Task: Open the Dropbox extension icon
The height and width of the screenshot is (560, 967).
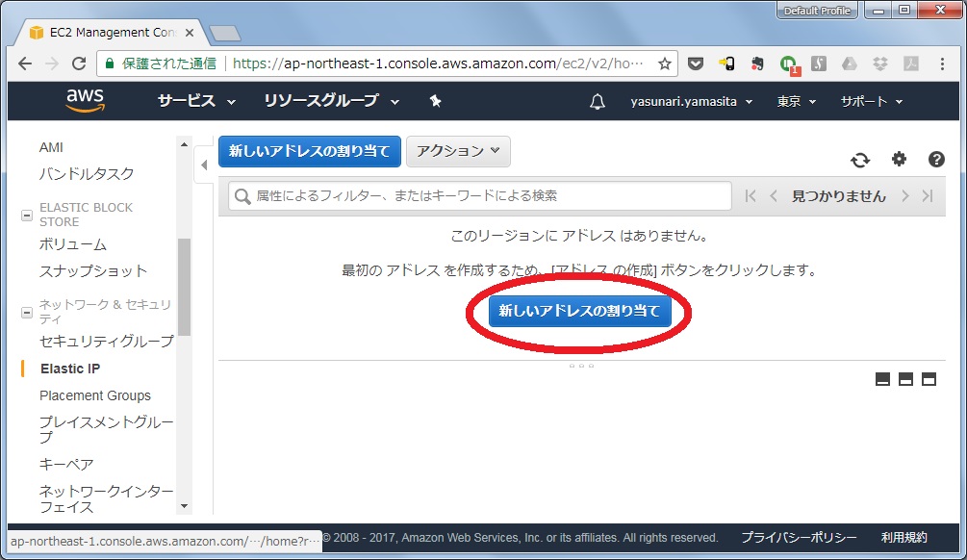Action: tap(880, 64)
